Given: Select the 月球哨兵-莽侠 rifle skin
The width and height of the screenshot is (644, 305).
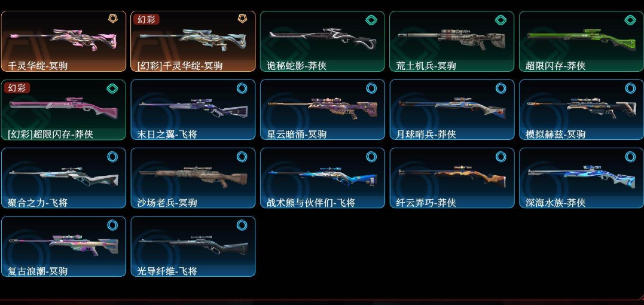Looking at the screenshot, I should tap(452, 109).
